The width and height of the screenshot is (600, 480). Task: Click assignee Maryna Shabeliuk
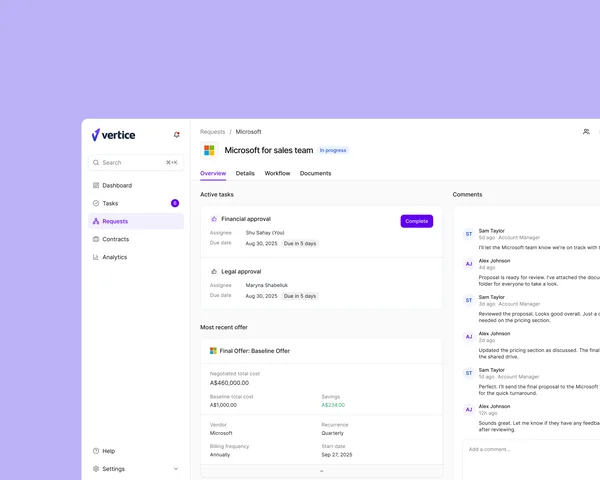(267, 285)
